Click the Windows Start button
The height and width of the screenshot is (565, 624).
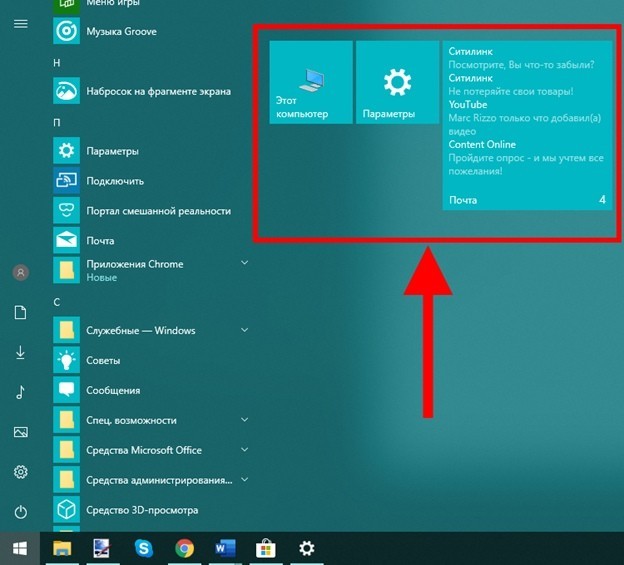coord(20,549)
